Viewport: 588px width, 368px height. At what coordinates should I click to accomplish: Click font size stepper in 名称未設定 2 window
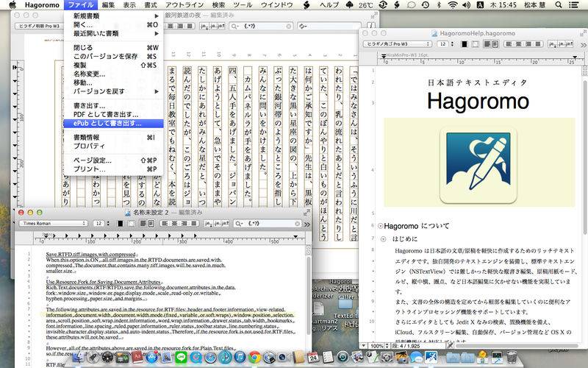[x=108, y=224]
